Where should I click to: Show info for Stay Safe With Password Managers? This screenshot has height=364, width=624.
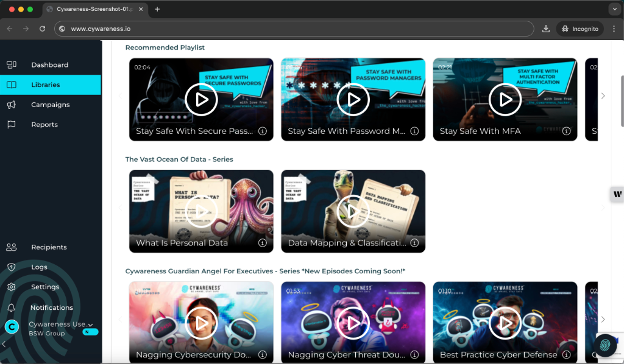tap(414, 131)
